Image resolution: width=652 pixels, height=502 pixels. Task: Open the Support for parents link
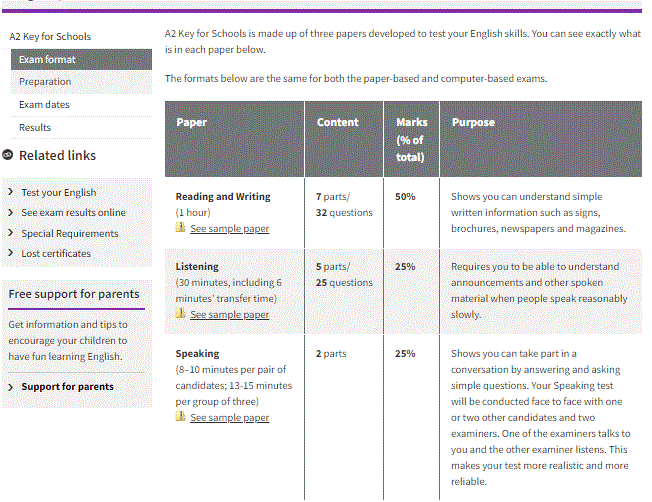(x=67, y=386)
